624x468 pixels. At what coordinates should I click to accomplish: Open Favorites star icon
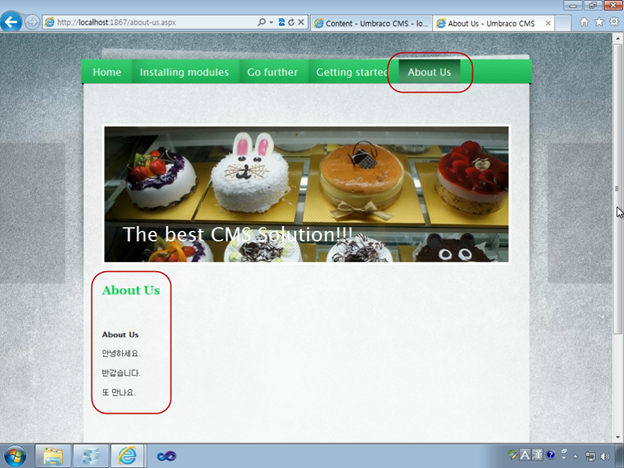[x=599, y=22]
